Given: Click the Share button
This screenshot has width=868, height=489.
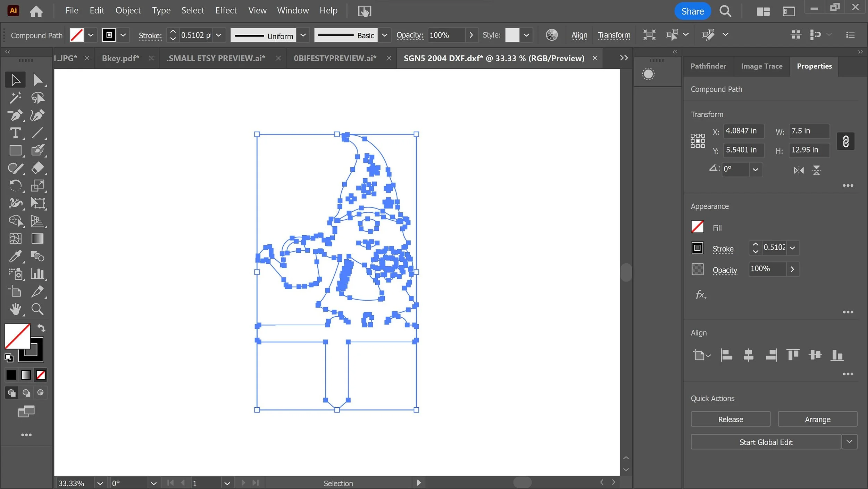Looking at the screenshot, I should coord(692,11).
